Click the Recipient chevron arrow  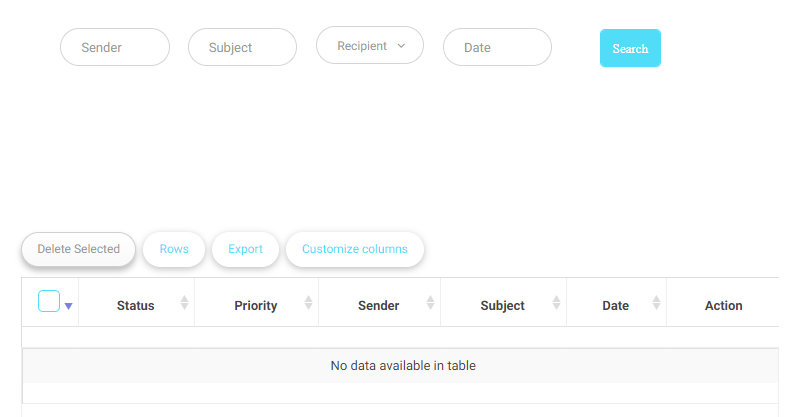(401, 46)
